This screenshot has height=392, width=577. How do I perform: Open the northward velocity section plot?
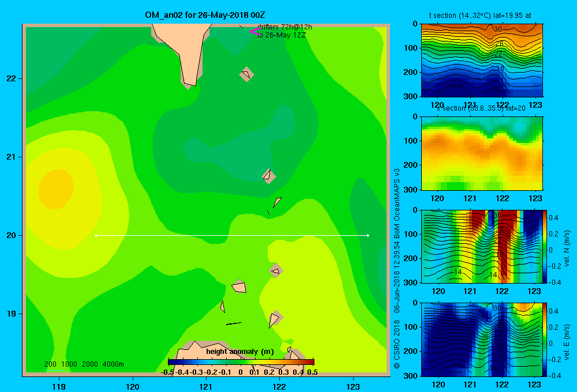[482, 246]
